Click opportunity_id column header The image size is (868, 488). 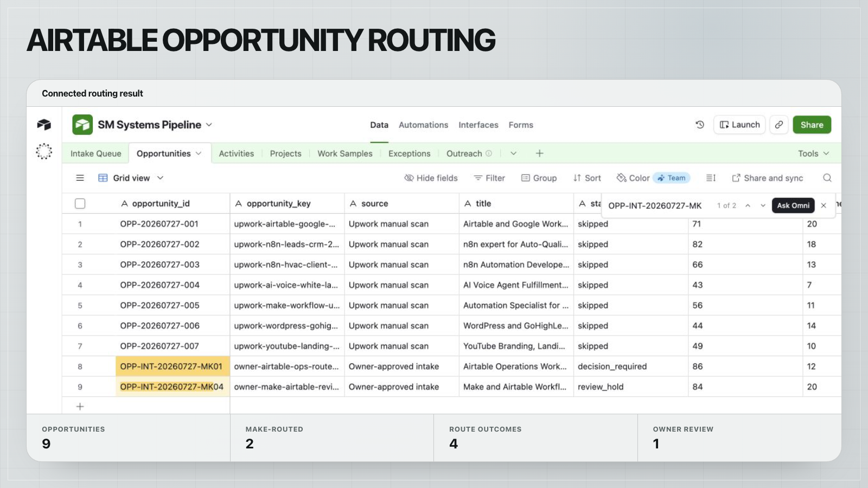click(x=173, y=203)
